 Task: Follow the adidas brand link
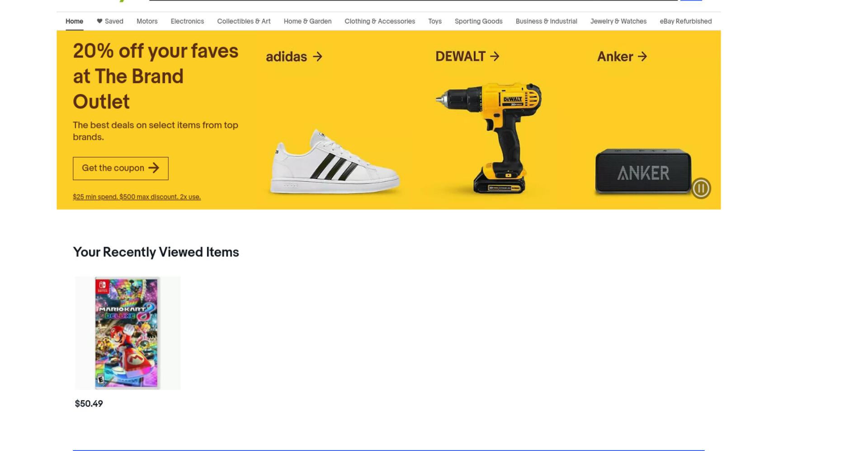pyautogui.click(x=294, y=56)
